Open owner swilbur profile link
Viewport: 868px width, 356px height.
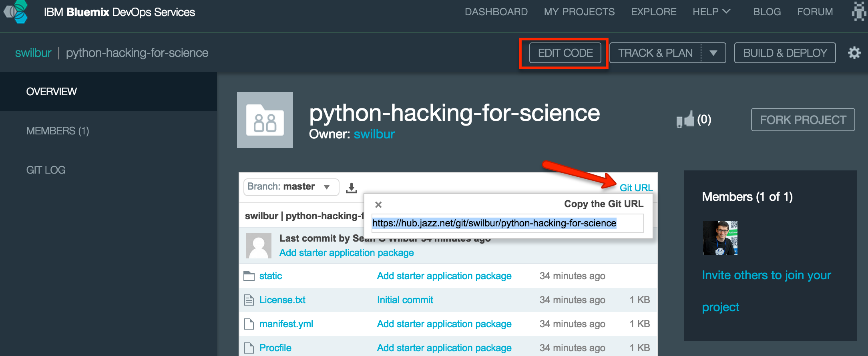(x=374, y=134)
